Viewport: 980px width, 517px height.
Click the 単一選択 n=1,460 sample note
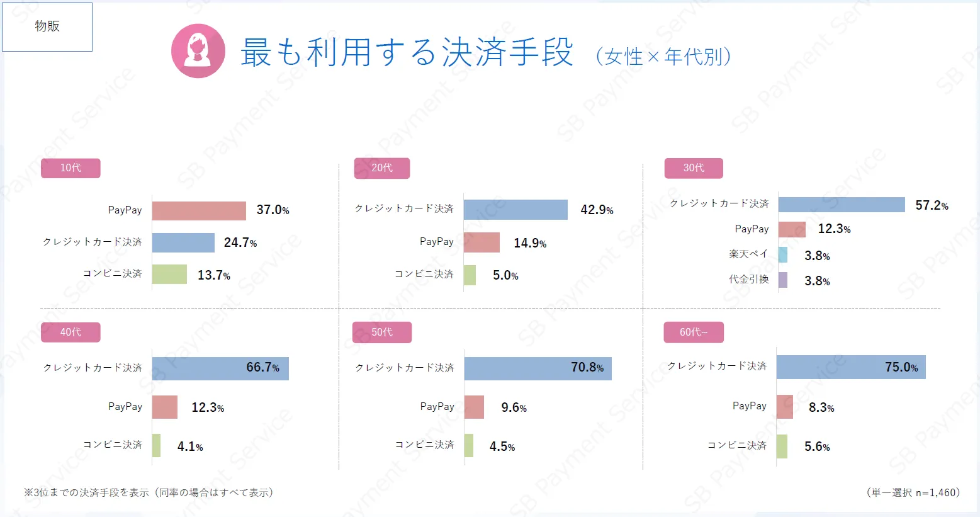tap(913, 492)
